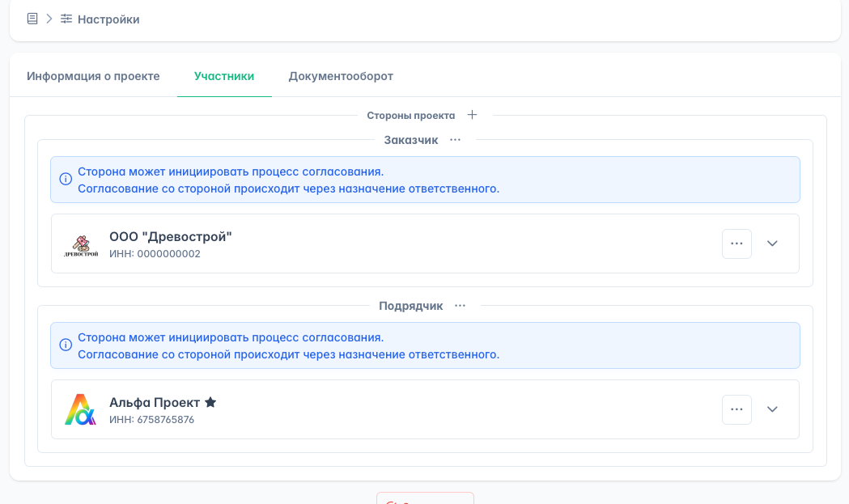
Task: Click the Древострой company logo
Action: coord(81,245)
